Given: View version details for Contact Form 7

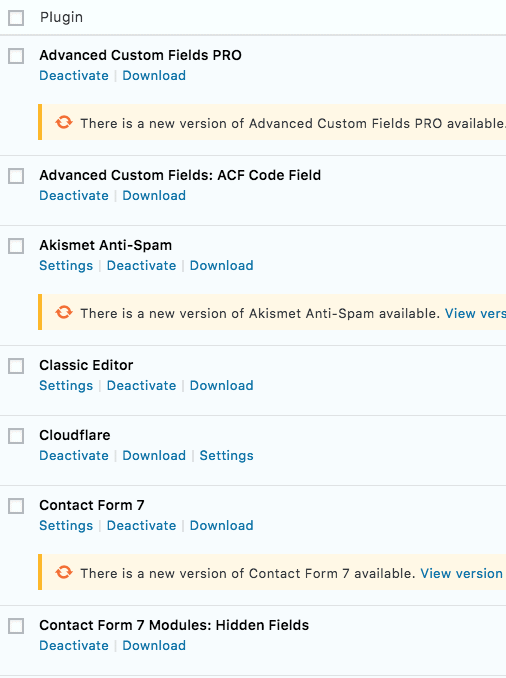Looking at the screenshot, I should click(463, 573).
